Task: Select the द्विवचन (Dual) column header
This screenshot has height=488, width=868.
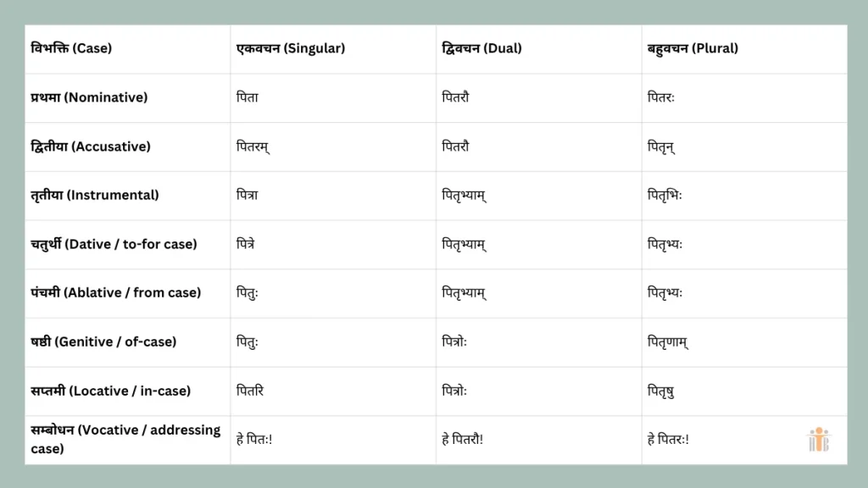Action: (481, 48)
